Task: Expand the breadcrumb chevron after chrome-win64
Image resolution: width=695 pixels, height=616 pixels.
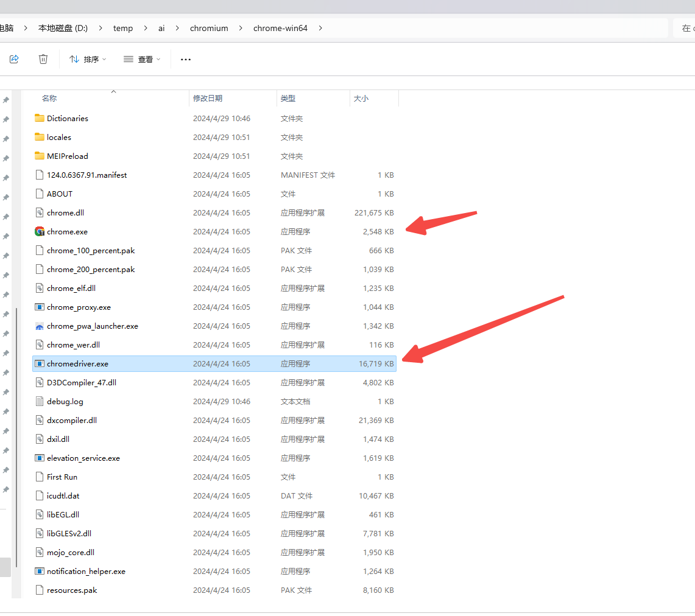Action: [320, 28]
